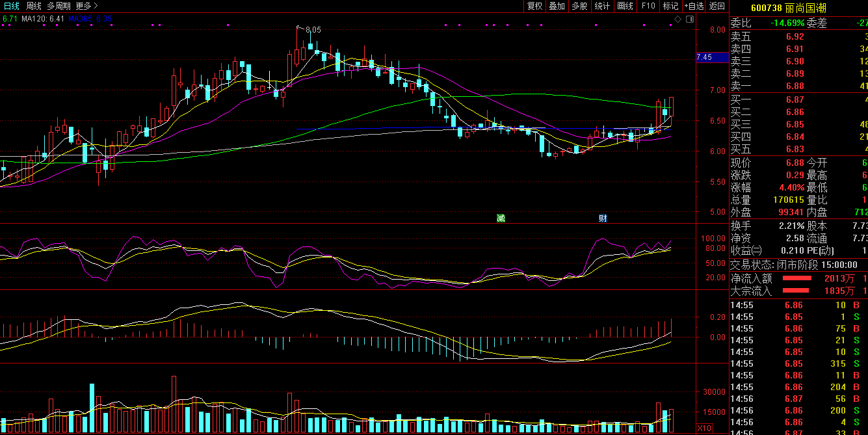The image size is (868, 435).
Task: Open the 多周期 multi-period view
Action: [59, 6]
